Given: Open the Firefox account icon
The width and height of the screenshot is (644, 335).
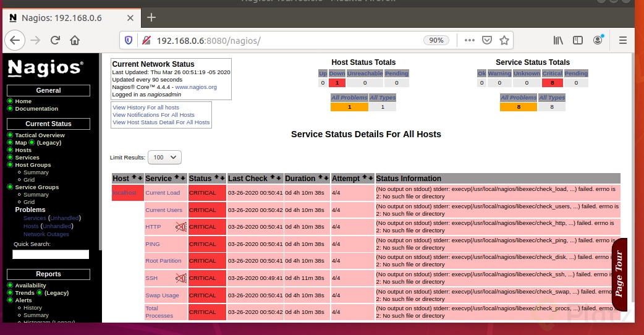Looking at the screenshot, I should tap(598, 40).
